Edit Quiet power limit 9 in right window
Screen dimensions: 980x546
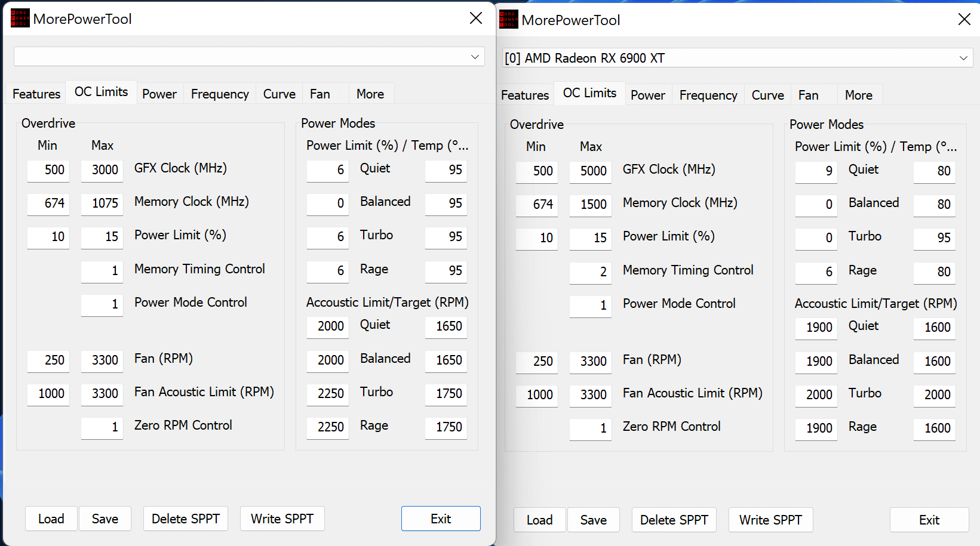pos(816,171)
